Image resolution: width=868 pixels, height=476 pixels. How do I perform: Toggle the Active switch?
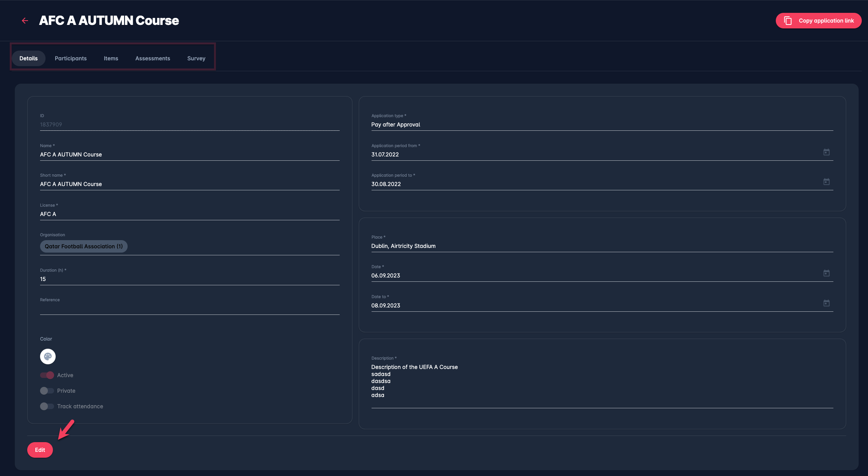[47, 375]
